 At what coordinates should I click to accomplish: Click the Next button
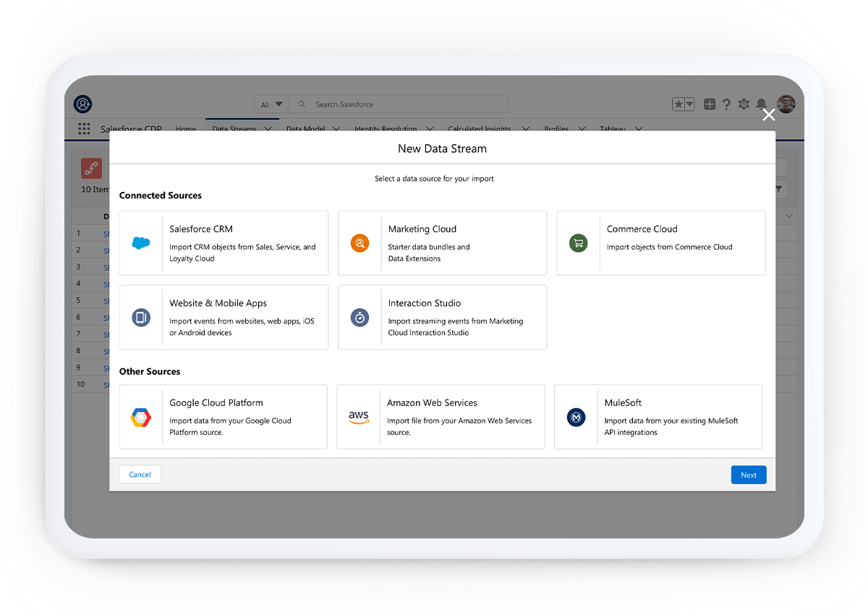click(x=748, y=475)
